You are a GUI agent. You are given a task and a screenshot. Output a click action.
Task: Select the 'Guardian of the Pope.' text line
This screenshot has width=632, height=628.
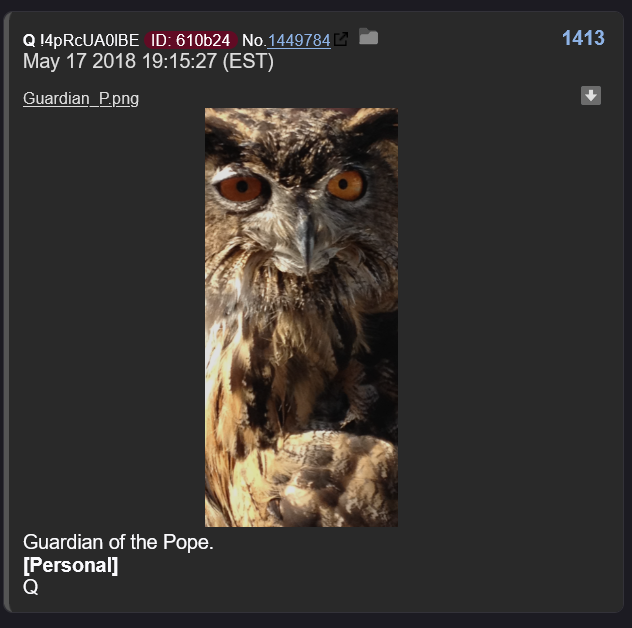point(118,542)
